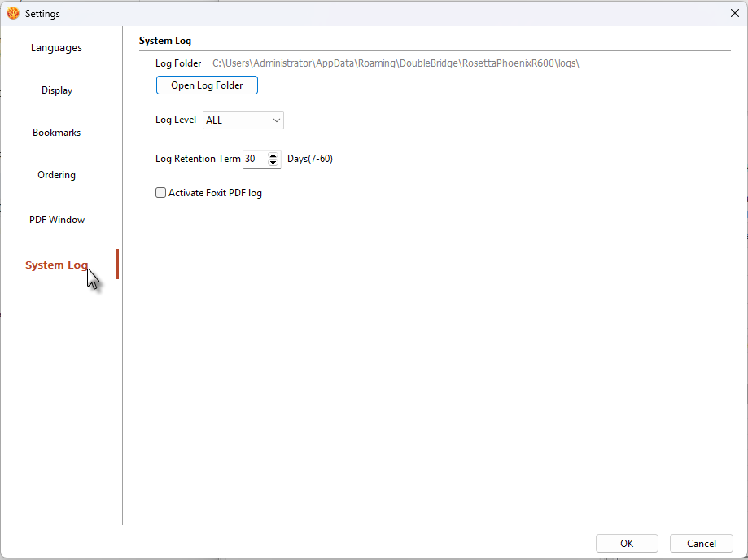Open the Log Level dropdown

pyautogui.click(x=243, y=120)
